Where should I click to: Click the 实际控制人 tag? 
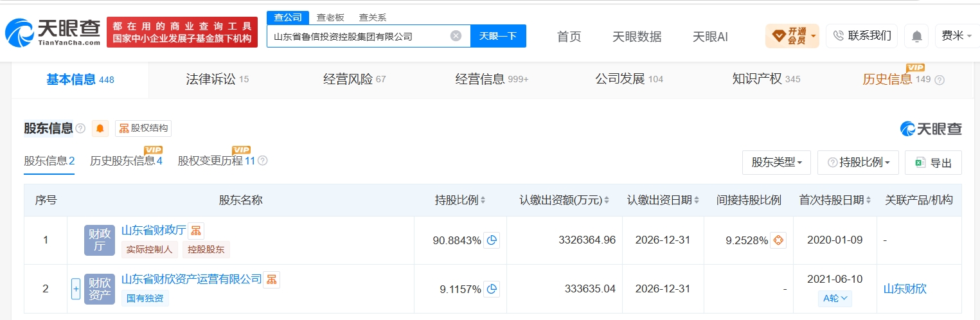tap(150, 249)
